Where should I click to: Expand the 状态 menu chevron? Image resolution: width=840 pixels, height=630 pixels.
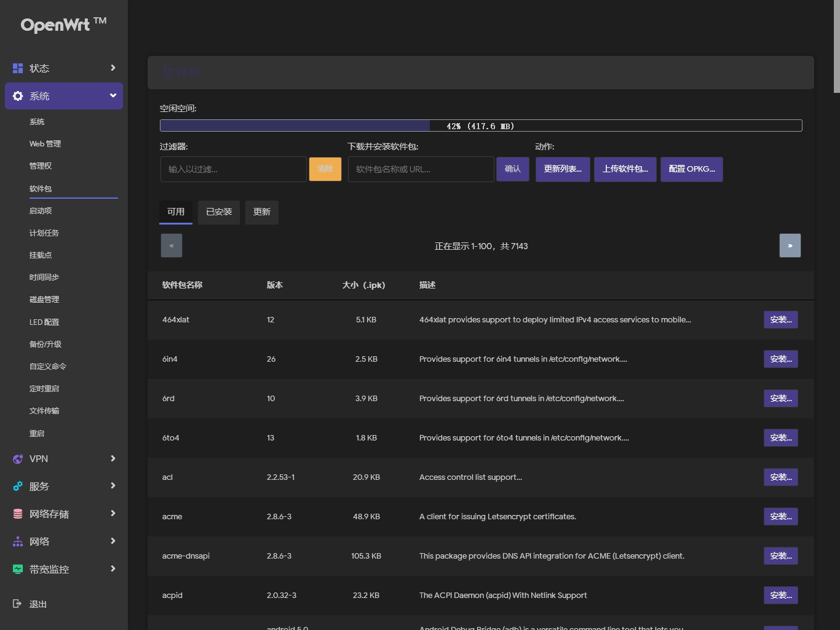click(113, 68)
